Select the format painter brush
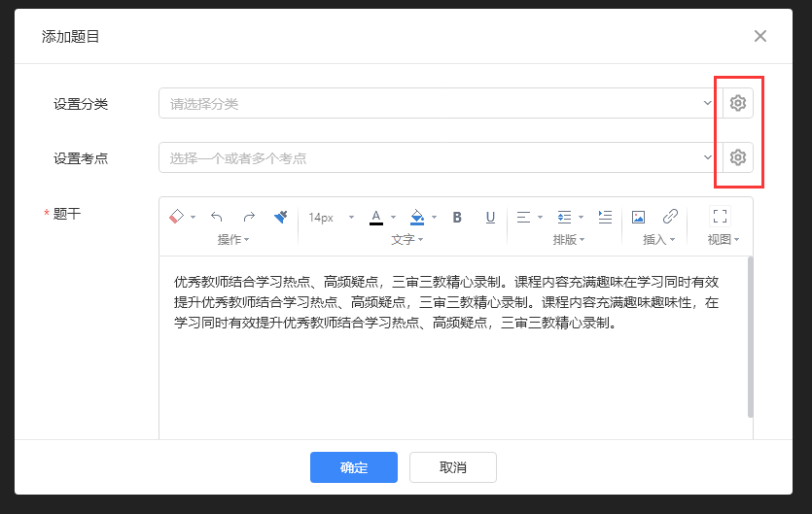812x514 pixels. (x=280, y=217)
